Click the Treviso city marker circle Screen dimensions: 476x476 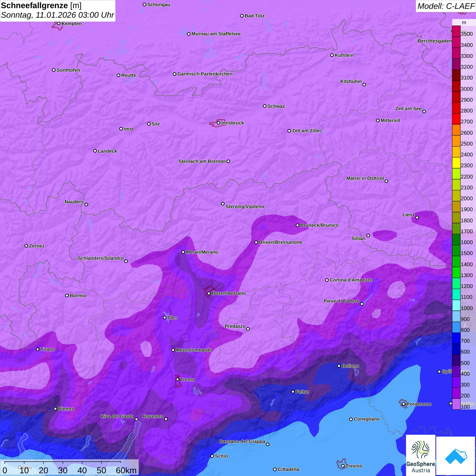pyautogui.click(x=343, y=466)
